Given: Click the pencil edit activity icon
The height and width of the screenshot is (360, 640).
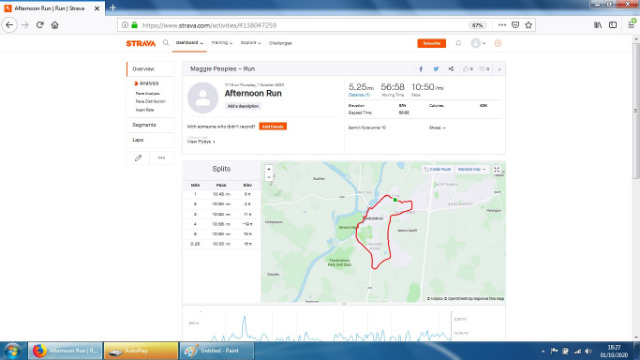Looking at the screenshot, I should pyautogui.click(x=138, y=158).
